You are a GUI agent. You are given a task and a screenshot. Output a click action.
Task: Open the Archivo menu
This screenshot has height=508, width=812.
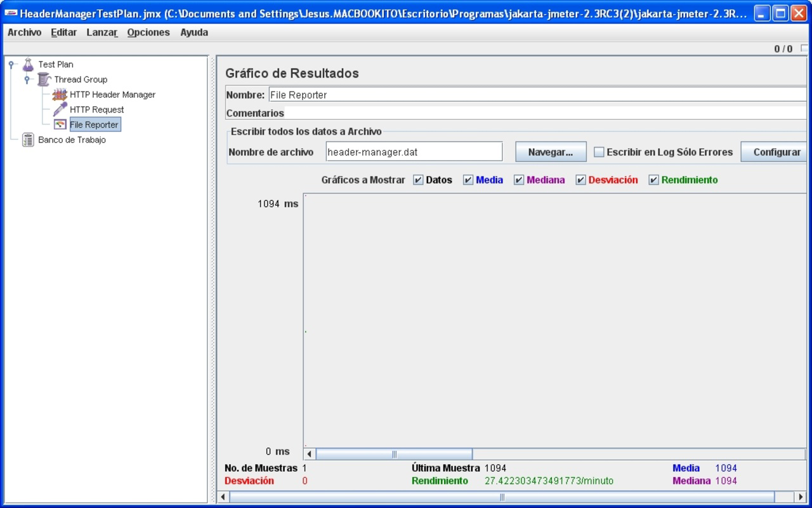pos(24,32)
